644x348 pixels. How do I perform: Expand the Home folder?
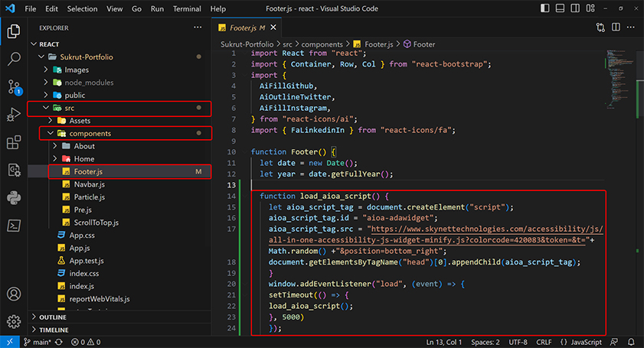click(x=119, y=159)
